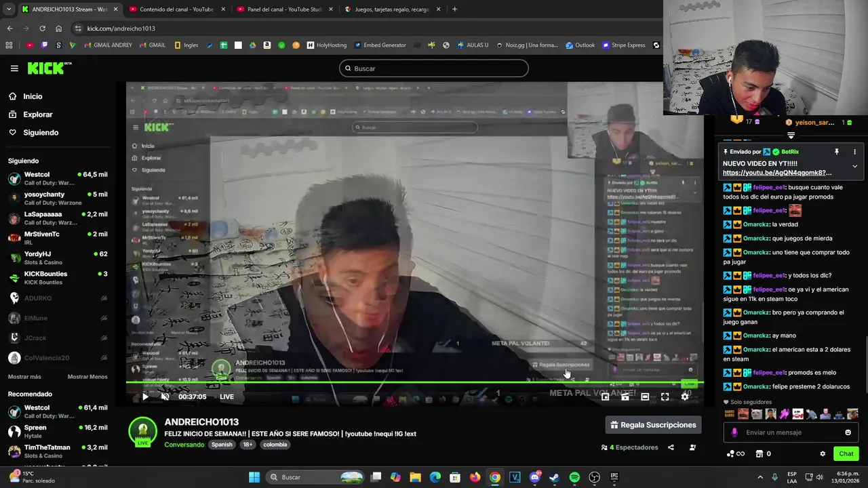
Task: Open LaSapaaaaa channel
Action: [58, 218]
